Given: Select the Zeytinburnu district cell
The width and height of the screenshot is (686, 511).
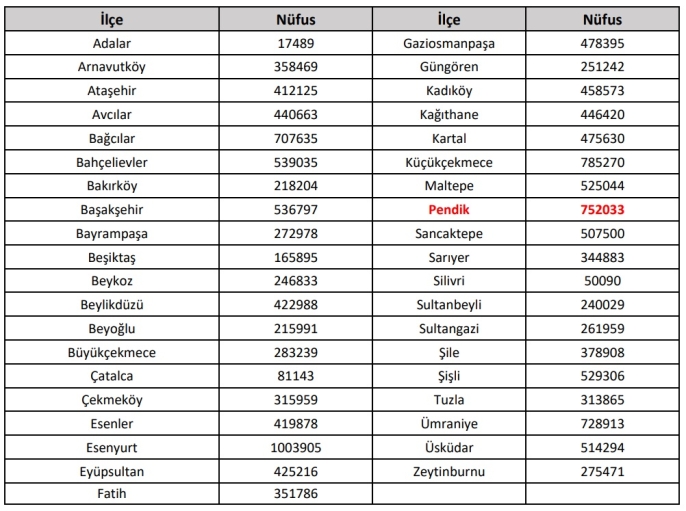Looking at the screenshot, I should coord(449,472).
